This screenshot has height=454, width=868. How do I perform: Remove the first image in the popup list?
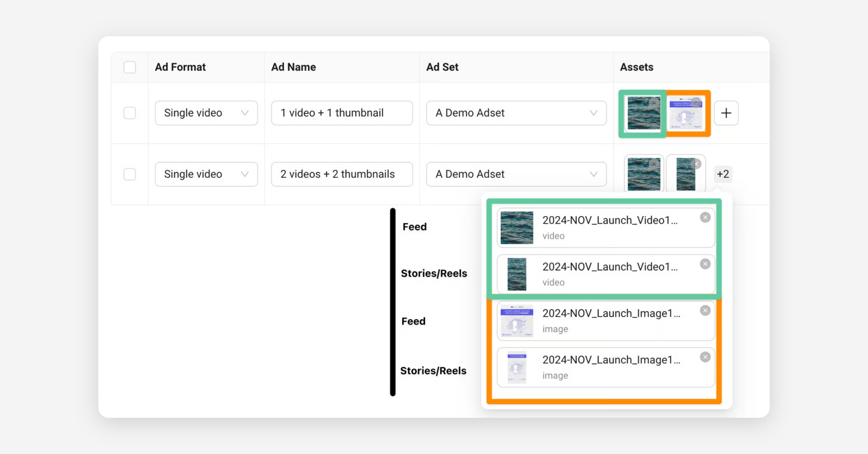705,310
